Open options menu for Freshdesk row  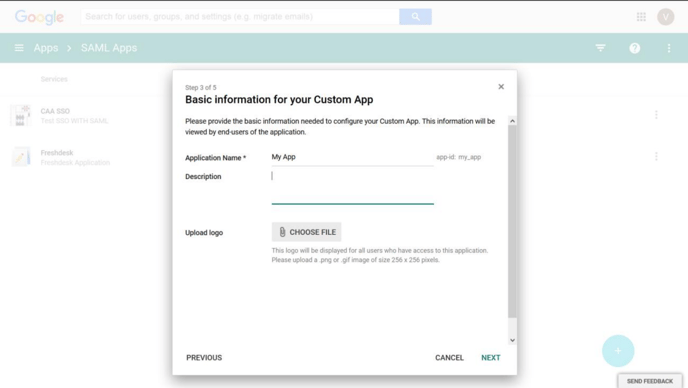coord(656,156)
